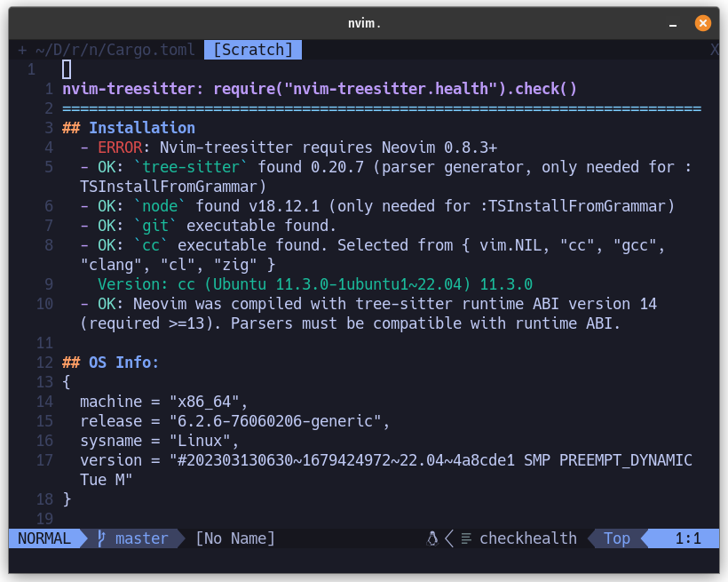728x582 pixels.
Task: Click the ink droplet icon in the statusline
Action: pos(431,538)
